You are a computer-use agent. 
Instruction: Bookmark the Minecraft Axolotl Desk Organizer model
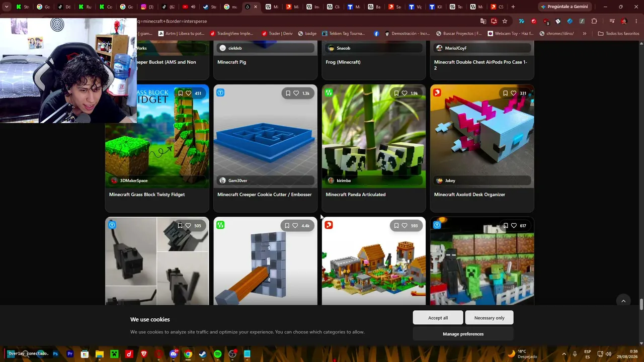click(506, 93)
